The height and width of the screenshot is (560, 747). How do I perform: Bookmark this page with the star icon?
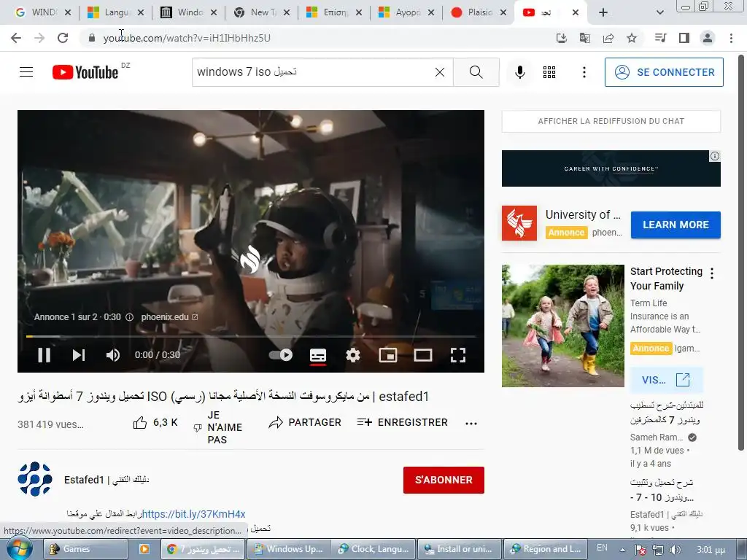pyautogui.click(x=632, y=38)
